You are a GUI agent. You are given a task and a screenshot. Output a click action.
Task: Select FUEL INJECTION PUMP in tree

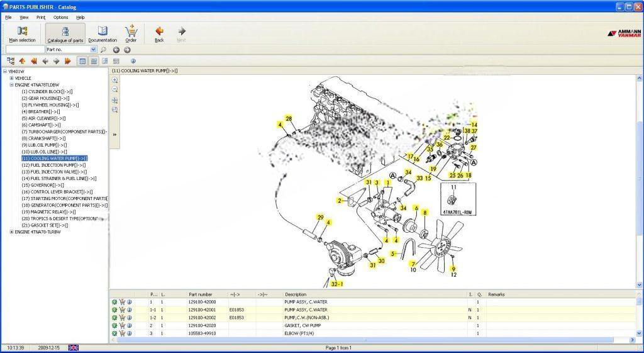53,165
